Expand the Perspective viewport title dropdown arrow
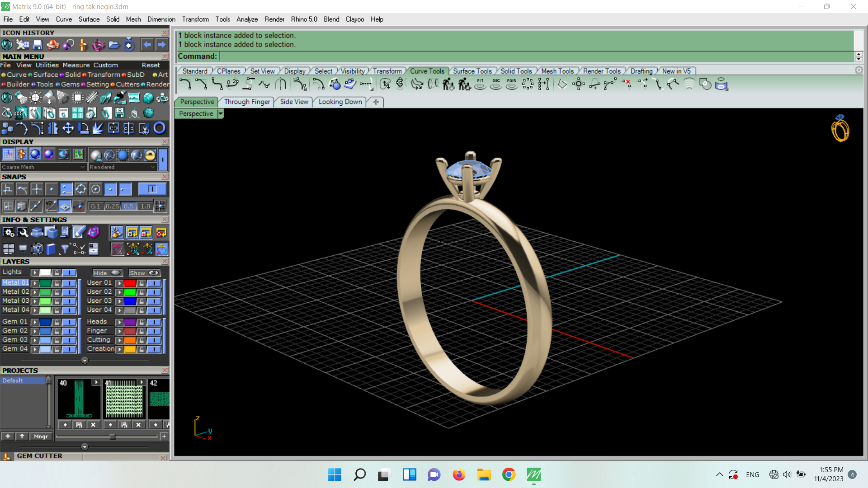868x488 pixels. coord(221,114)
